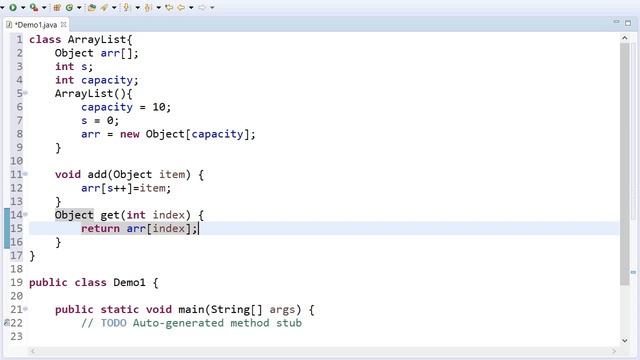
Task: Collapse the add method at line 11
Action: pos(25,174)
